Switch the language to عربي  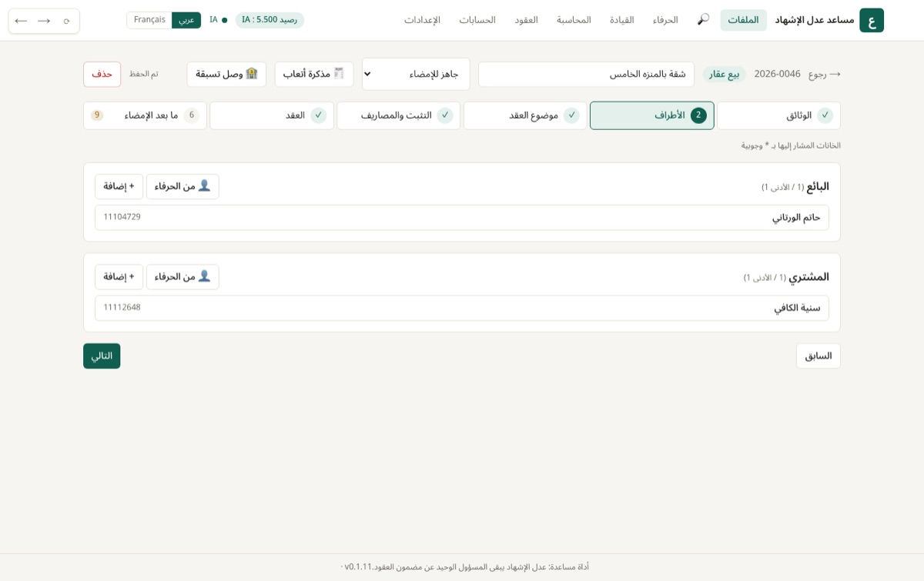click(x=186, y=20)
